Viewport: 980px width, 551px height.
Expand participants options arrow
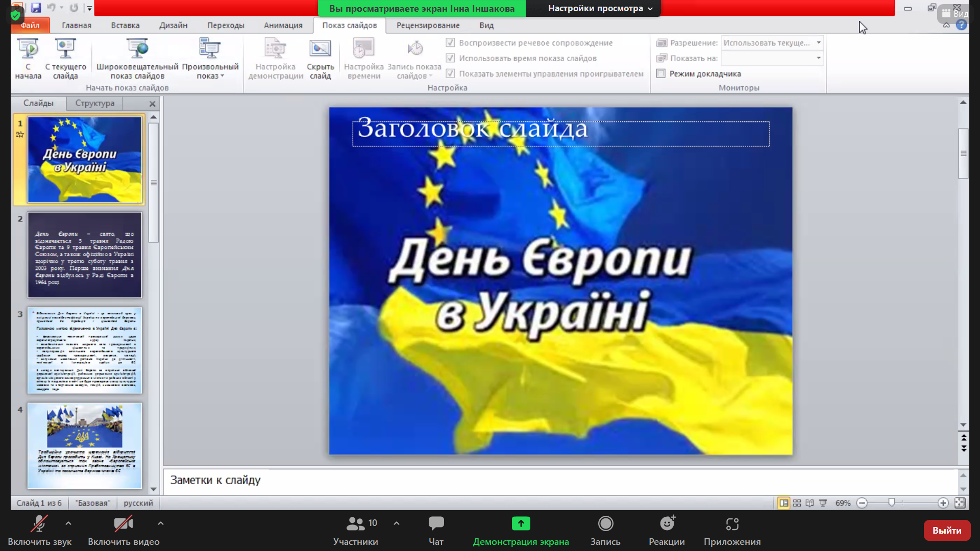tap(397, 523)
